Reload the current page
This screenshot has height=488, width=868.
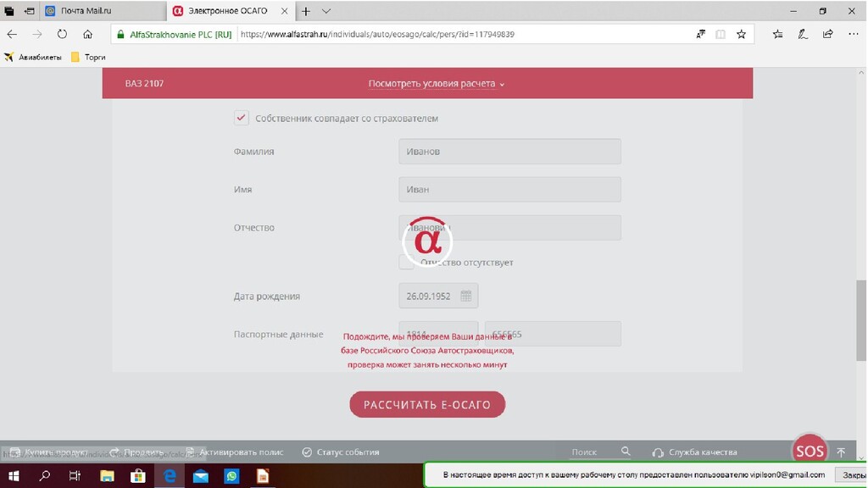(x=62, y=34)
